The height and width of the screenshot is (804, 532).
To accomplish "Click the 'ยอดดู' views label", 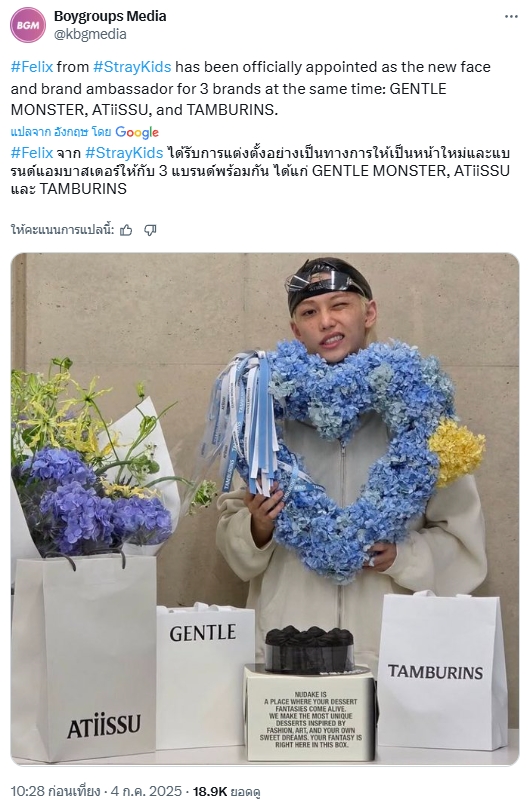I will pyautogui.click(x=245, y=791).
